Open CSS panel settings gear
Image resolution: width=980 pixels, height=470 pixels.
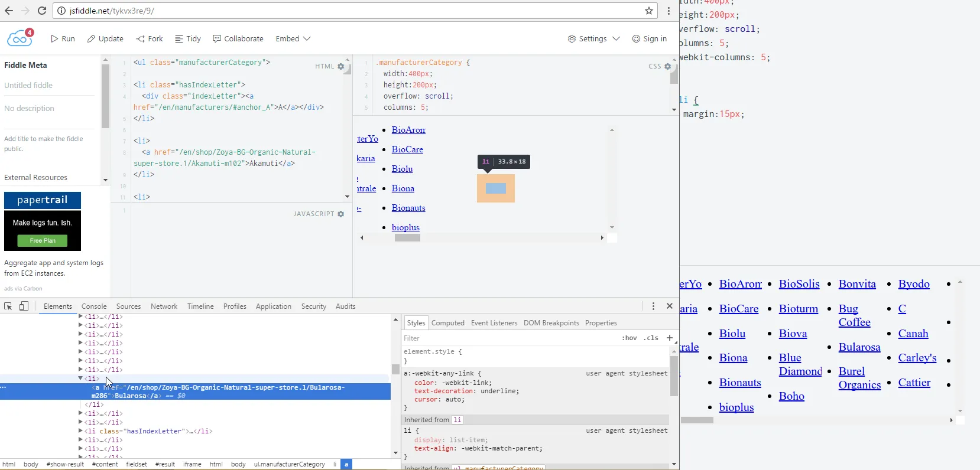coord(668,67)
